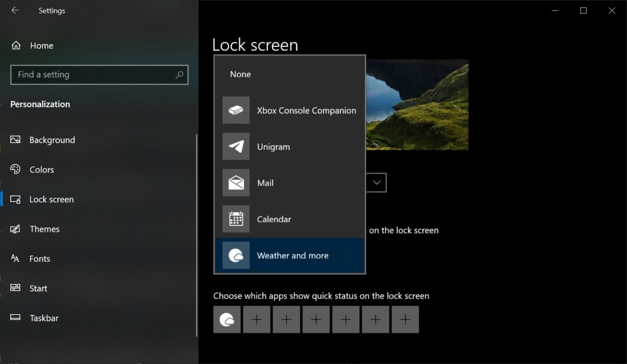Click the Weather quick status icon
Screen dimensions: 627x364
click(227, 319)
